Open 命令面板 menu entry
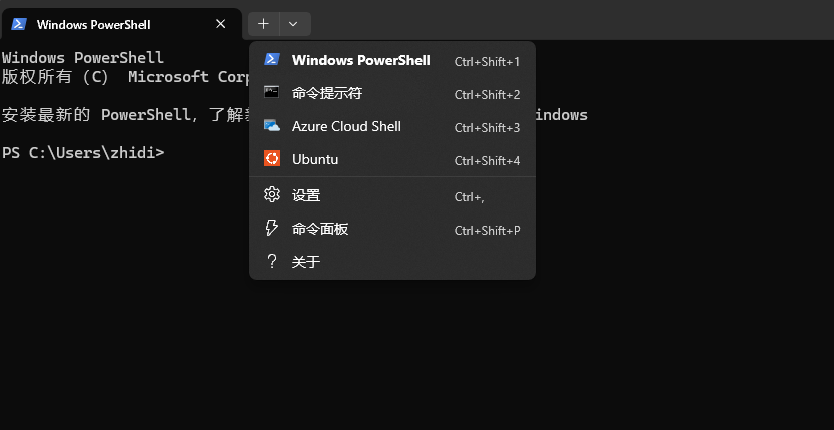834x430 pixels. [x=320, y=229]
